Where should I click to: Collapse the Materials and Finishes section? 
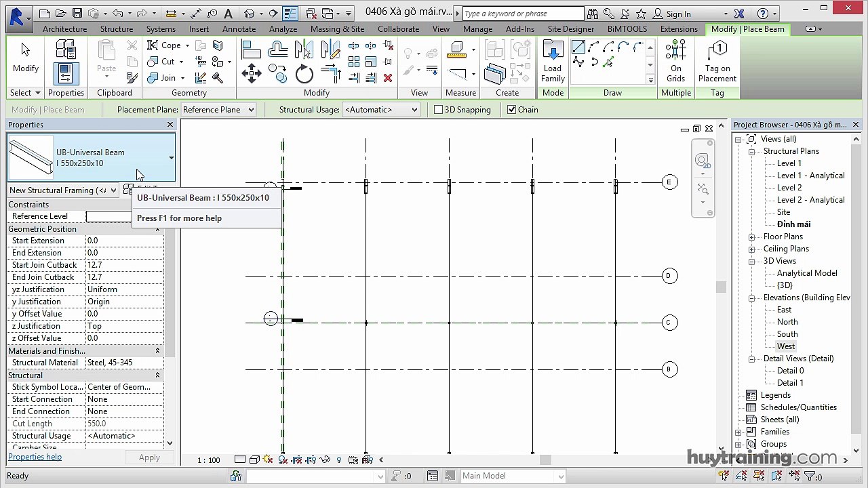(x=157, y=350)
